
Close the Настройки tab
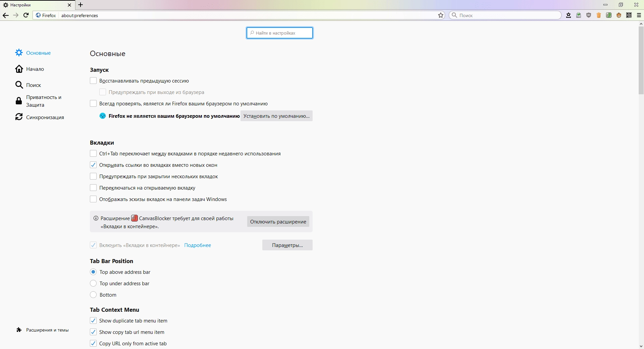click(69, 5)
